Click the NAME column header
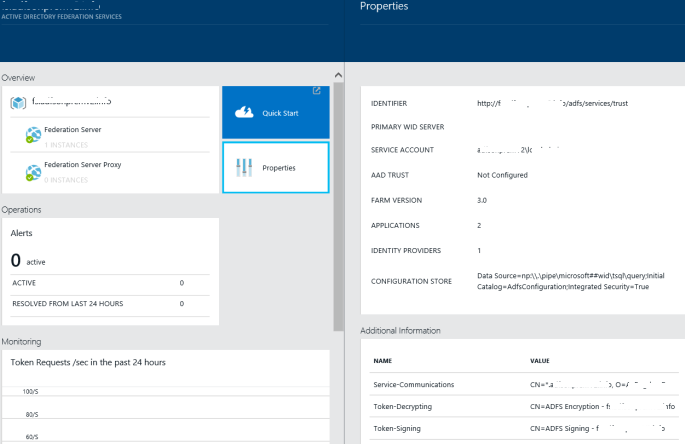 [382, 360]
